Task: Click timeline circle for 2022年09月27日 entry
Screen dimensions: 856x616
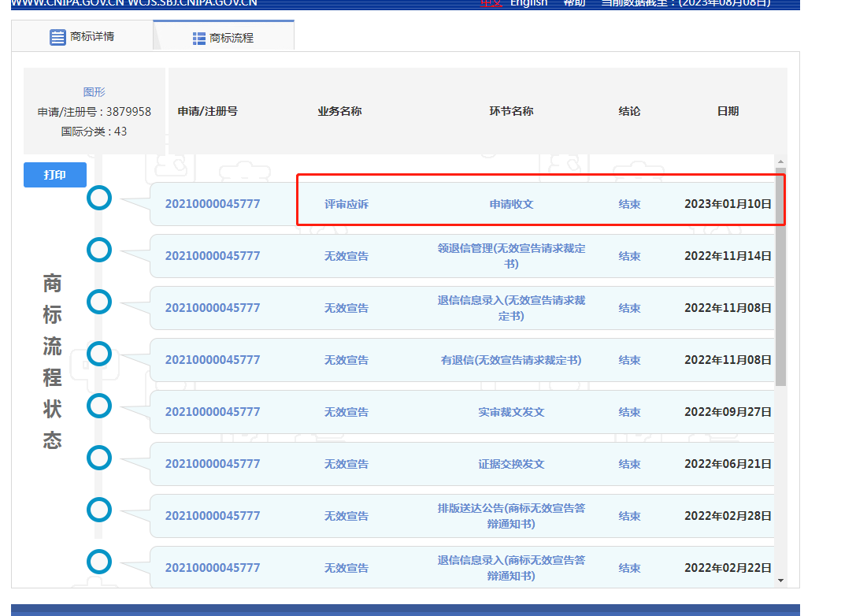Action: [98, 406]
